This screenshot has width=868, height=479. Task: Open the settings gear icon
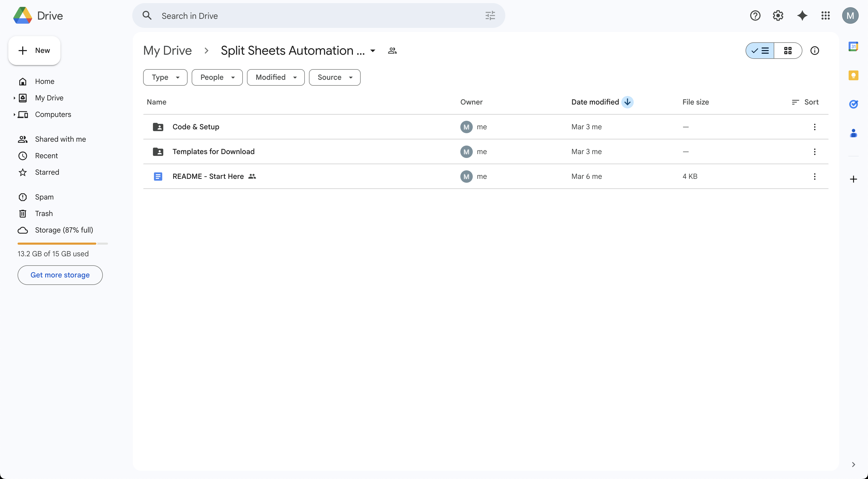tap(778, 15)
